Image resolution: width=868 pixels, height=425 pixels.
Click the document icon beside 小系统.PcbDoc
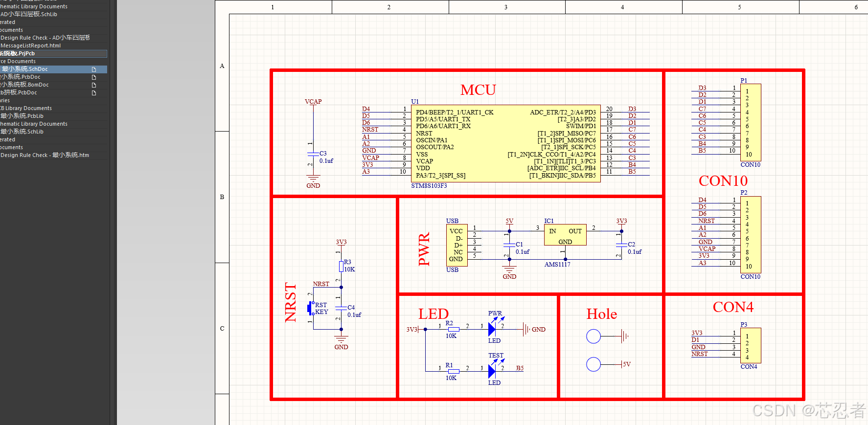pos(94,77)
